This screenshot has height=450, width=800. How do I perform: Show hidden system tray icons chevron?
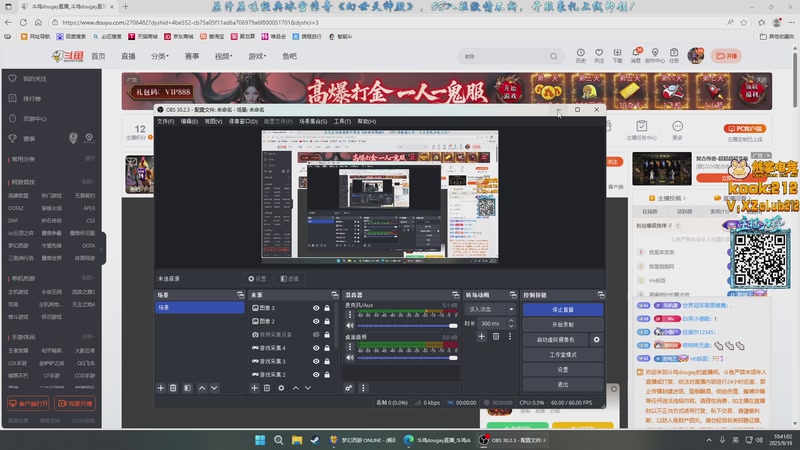coord(709,440)
